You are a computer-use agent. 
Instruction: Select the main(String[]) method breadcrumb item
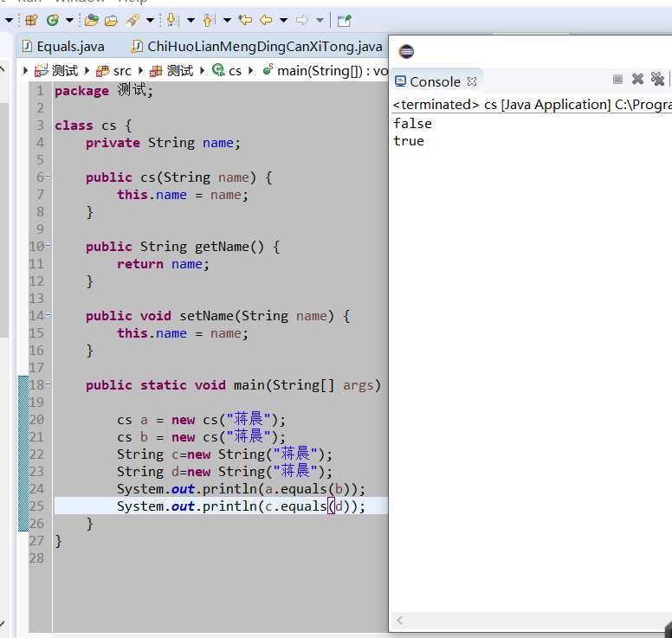point(326,70)
